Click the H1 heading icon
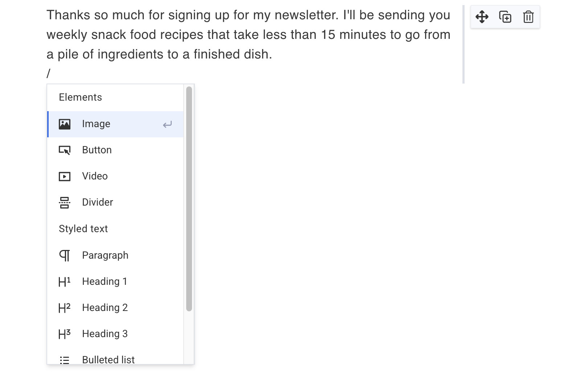The height and width of the screenshot is (380, 588). 65,282
